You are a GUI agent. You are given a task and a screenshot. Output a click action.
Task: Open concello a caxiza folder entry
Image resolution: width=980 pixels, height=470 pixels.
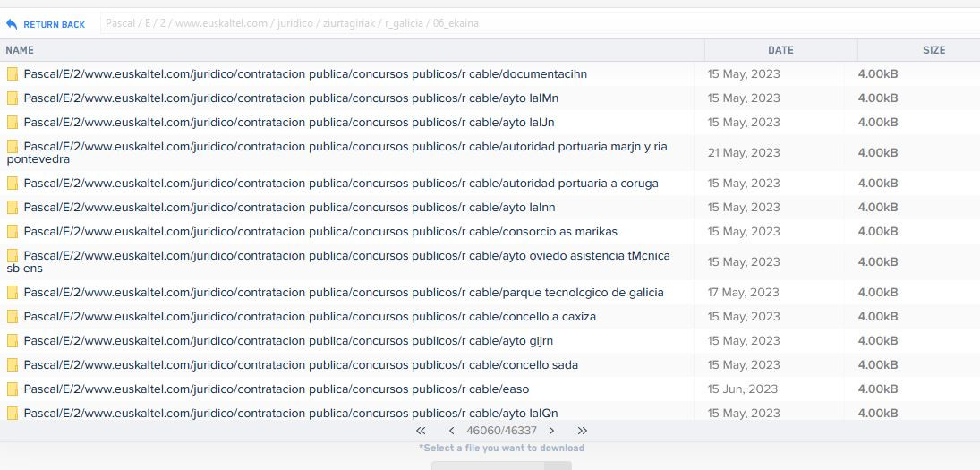[310, 317]
